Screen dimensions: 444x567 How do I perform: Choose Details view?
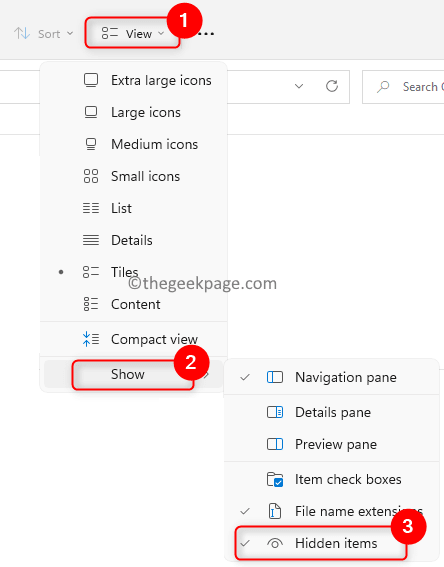133,240
